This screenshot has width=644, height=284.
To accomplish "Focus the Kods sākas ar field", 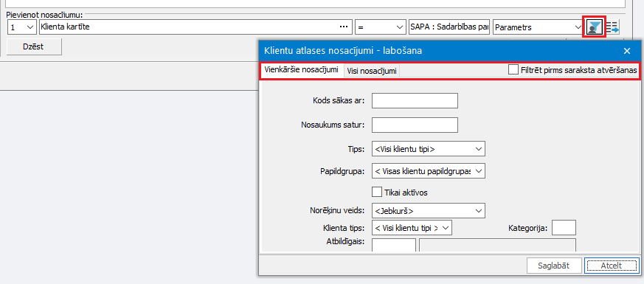I will (415, 100).
